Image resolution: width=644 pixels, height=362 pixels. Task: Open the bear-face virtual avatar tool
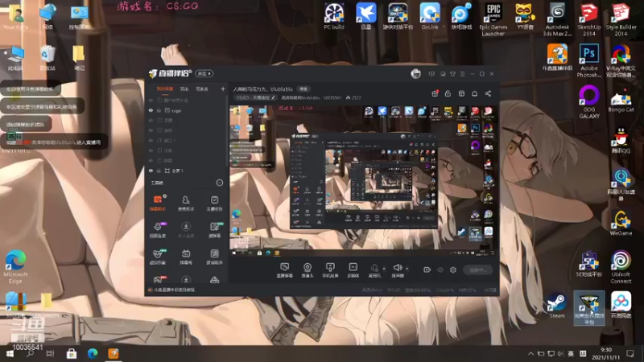click(157, 256)
